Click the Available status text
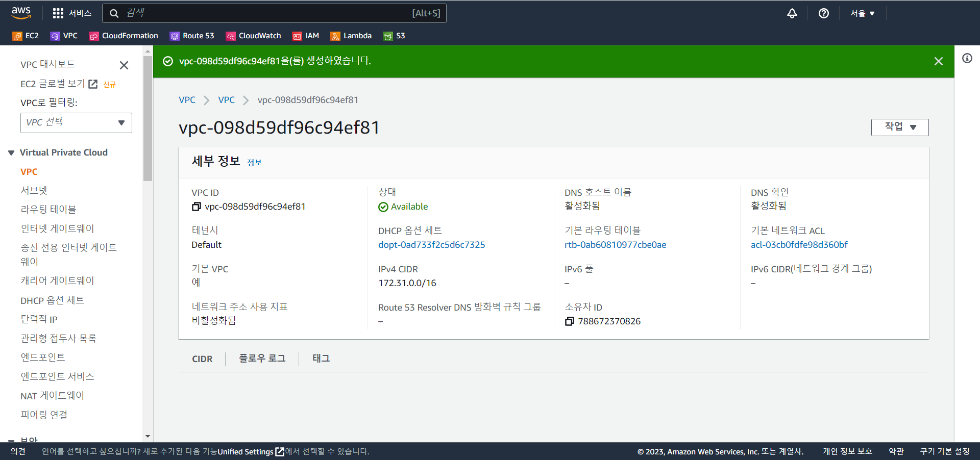The image size is (980, 460). 409,207
